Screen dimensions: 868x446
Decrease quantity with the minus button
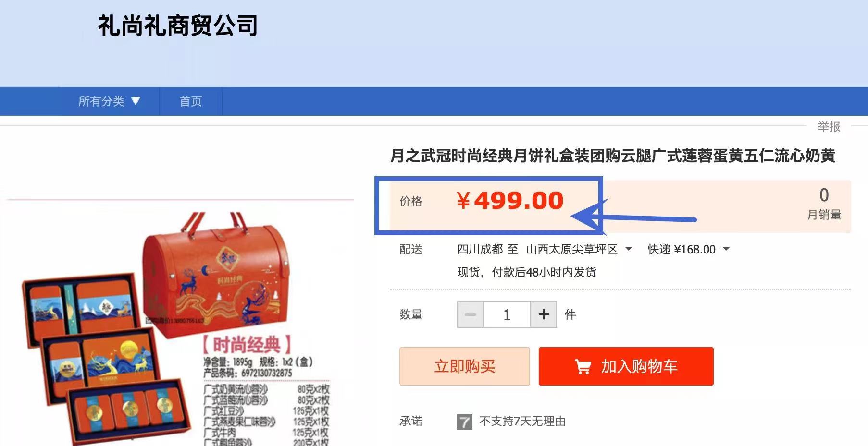(x=471, y=314)
